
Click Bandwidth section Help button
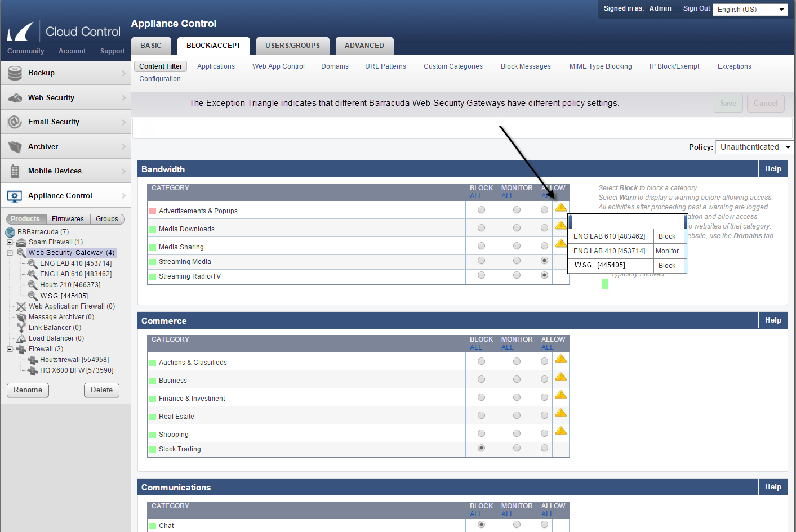[x=773, y=169]
